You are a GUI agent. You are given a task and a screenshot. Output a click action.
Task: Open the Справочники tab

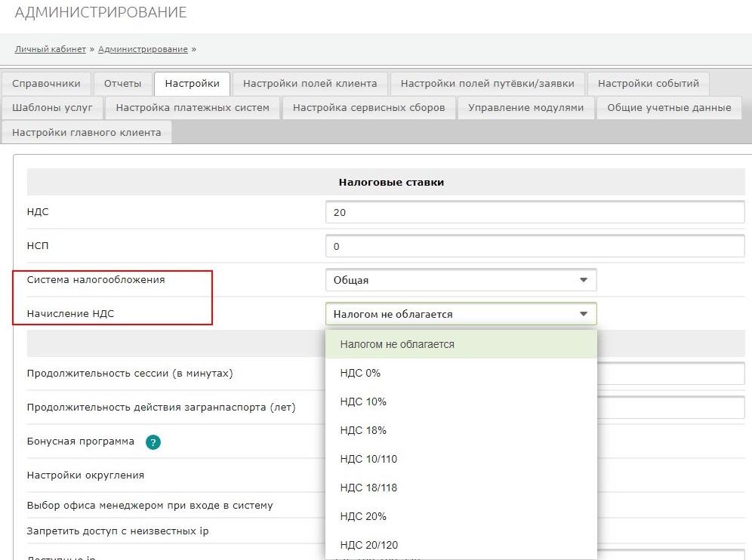(46, 84)
